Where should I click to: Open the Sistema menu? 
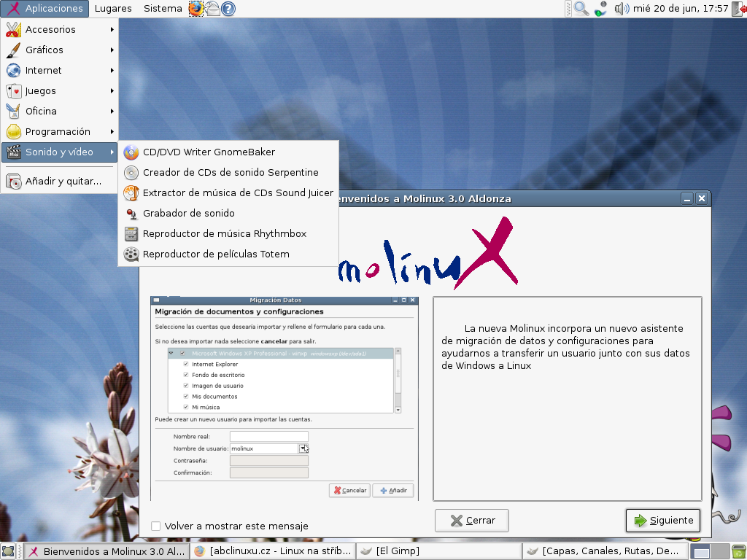[x=163, y=9]
